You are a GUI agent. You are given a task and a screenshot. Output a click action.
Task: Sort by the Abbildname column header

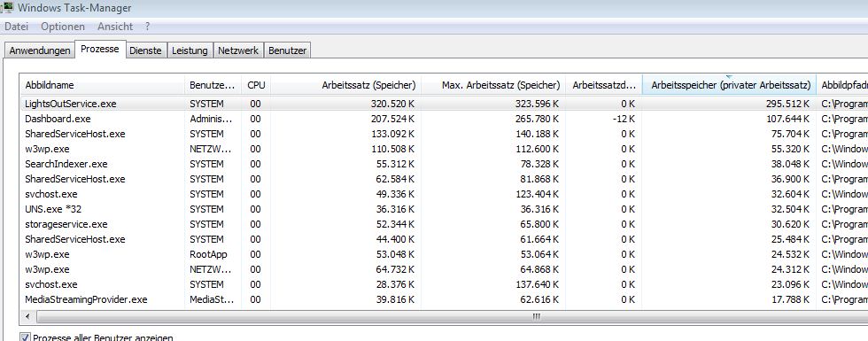coord(102,85)
